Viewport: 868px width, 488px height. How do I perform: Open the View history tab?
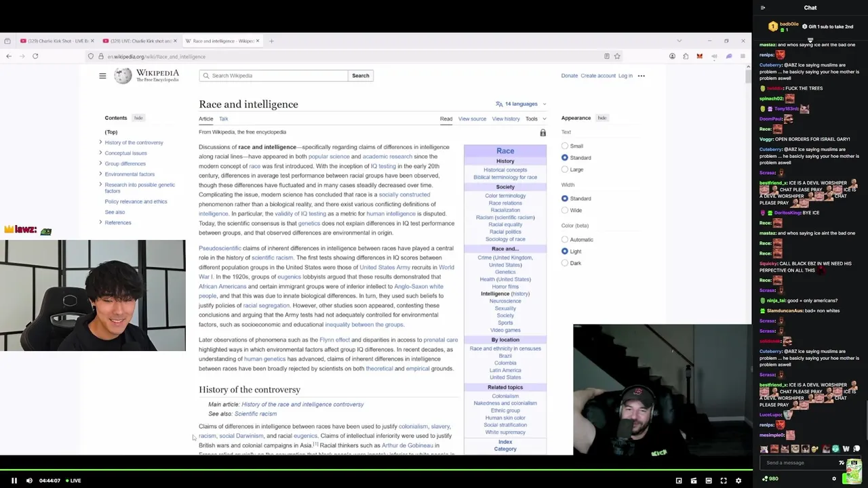(x=506, y=119)
